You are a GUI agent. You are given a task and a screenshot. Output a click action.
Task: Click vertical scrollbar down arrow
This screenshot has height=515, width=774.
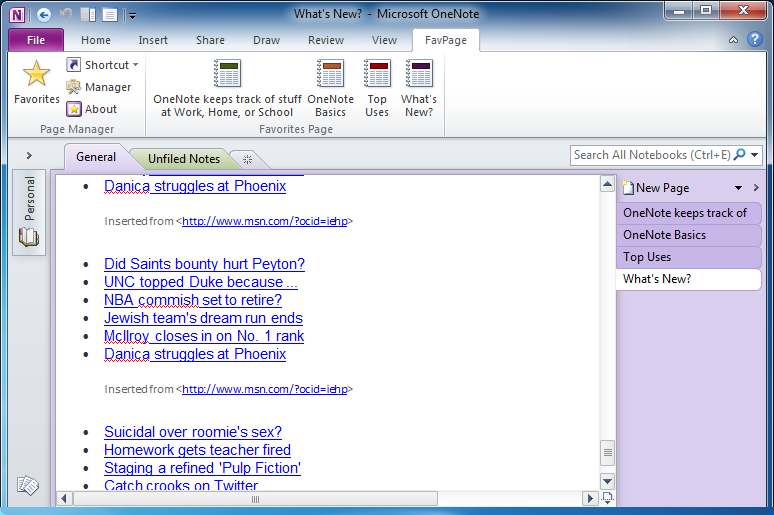point(607,481)
